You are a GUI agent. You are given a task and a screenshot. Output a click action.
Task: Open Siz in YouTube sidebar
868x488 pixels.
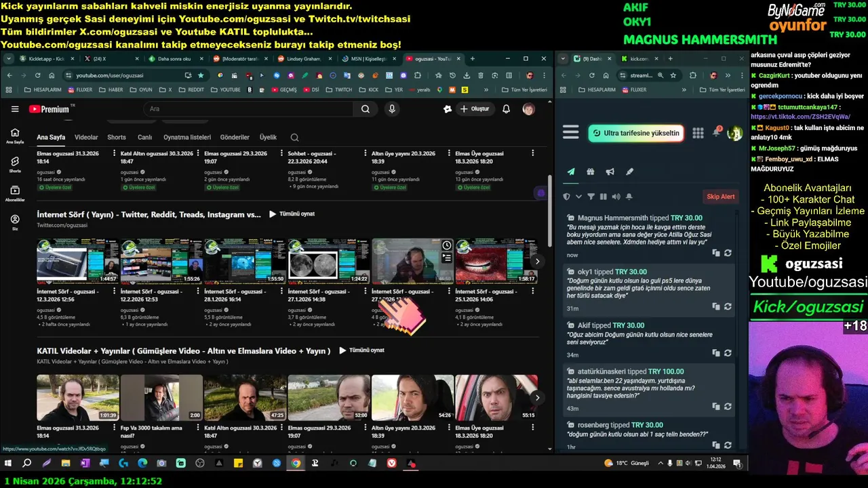[15, 223]
